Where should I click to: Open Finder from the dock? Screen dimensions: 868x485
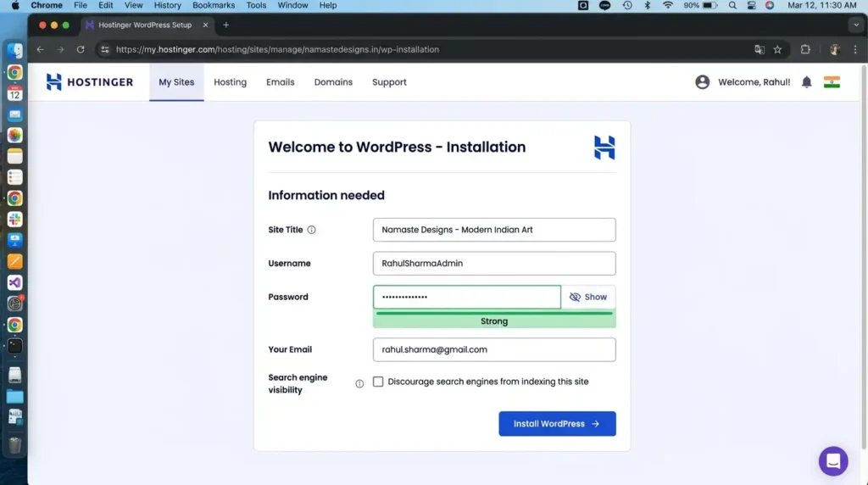click(15, 51)
